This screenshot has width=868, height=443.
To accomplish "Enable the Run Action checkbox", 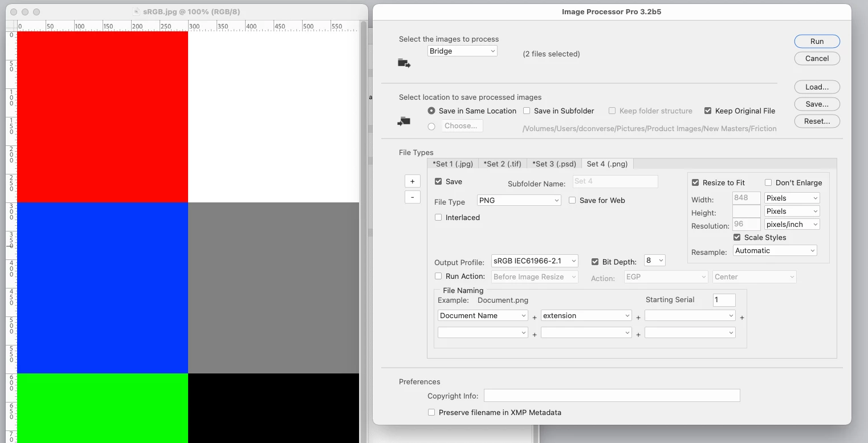I will click(x=438, y=276).
